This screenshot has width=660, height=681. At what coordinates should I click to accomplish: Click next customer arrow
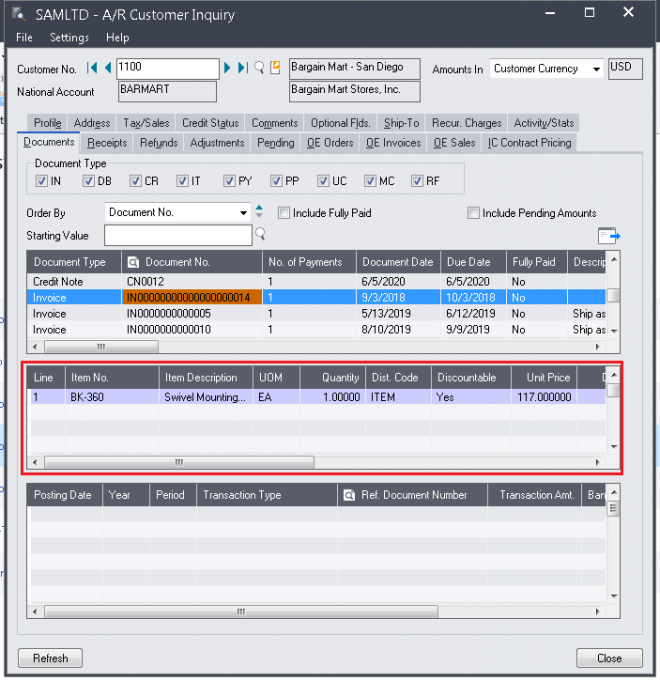coord(228,68)
